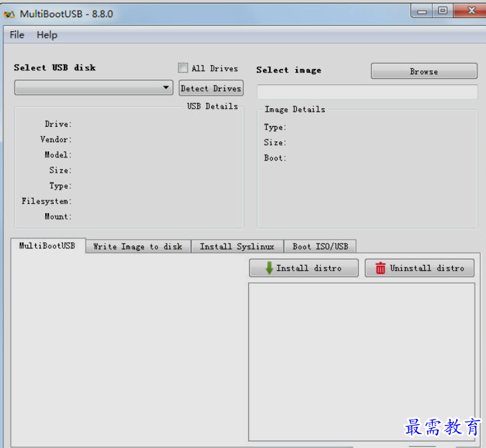Click inside the image path field
Image resolution: width=486 pixels, height=448 pixels.
[367, 92]
